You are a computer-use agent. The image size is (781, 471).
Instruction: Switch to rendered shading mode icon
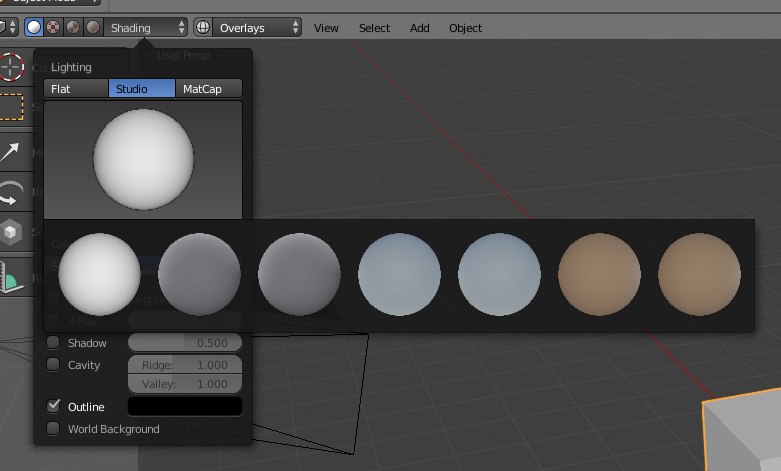tap(93, 27)
